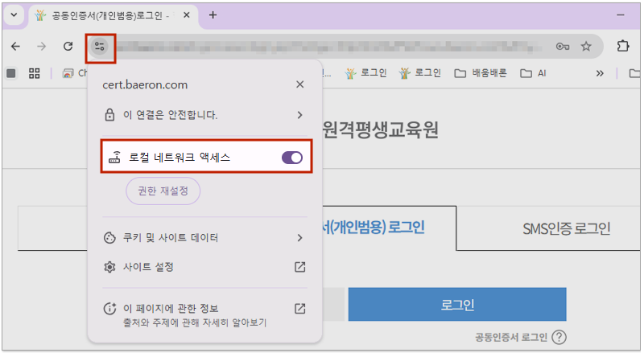This screenshot has width=644, height=353.
Task: Expand 쿠키 및 사이트 데이터 submenu
Action: click(x=299, y=238)
